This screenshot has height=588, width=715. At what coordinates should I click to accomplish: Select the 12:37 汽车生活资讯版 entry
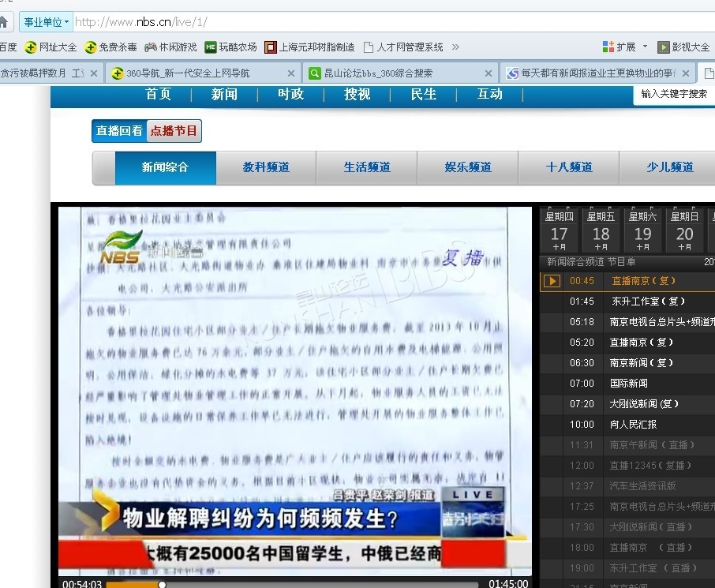tap(627, 486)
